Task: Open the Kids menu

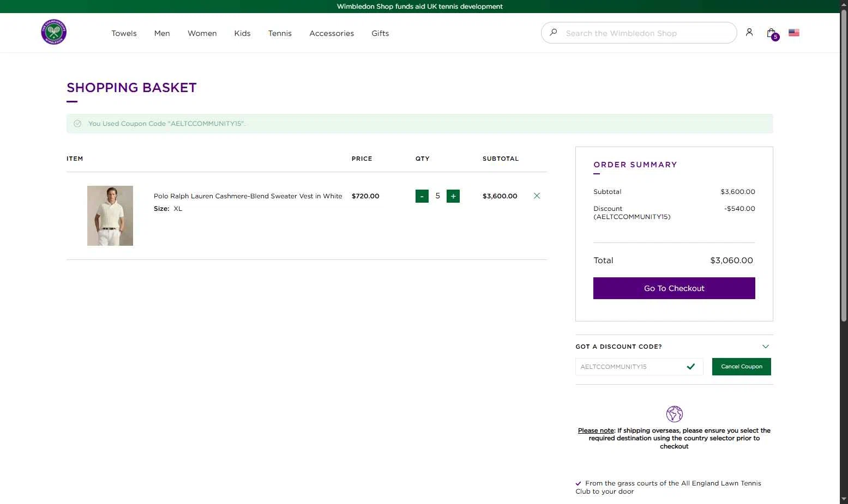Action: [x=242, y=33]
